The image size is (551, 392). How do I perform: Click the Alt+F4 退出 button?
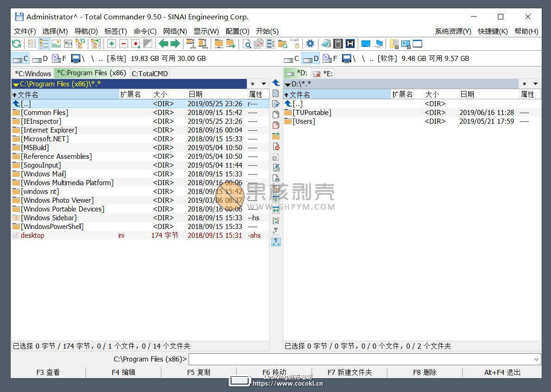(502, 372)
